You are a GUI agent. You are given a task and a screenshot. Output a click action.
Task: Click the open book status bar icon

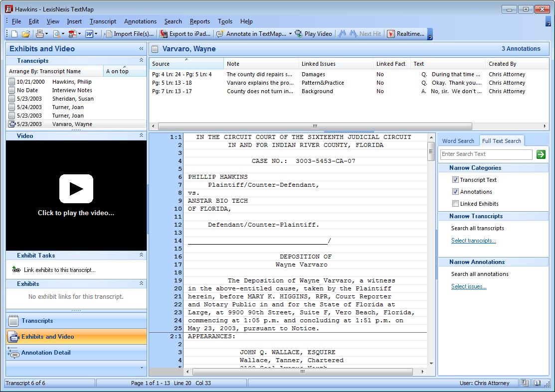(537, 383)
